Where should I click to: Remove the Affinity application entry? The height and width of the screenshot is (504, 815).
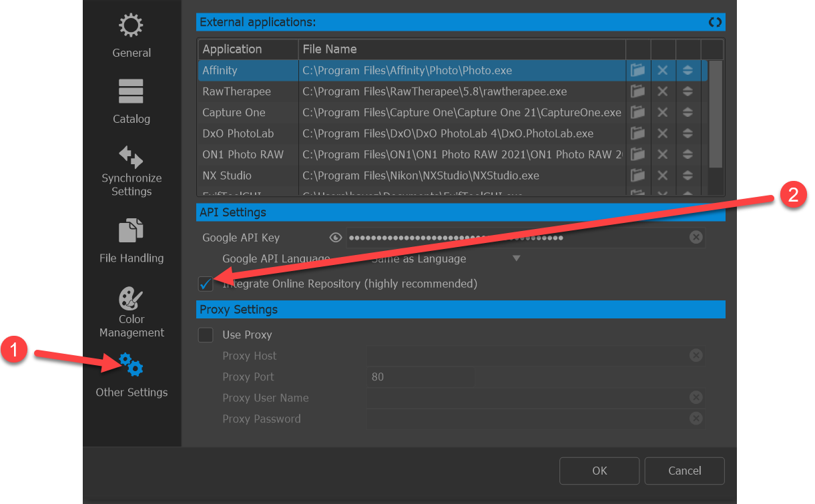coord(662,70)
